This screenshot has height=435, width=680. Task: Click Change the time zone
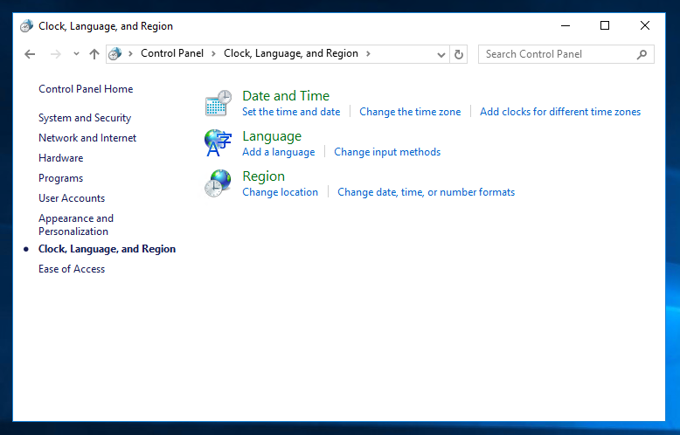(x=410, y=112)
